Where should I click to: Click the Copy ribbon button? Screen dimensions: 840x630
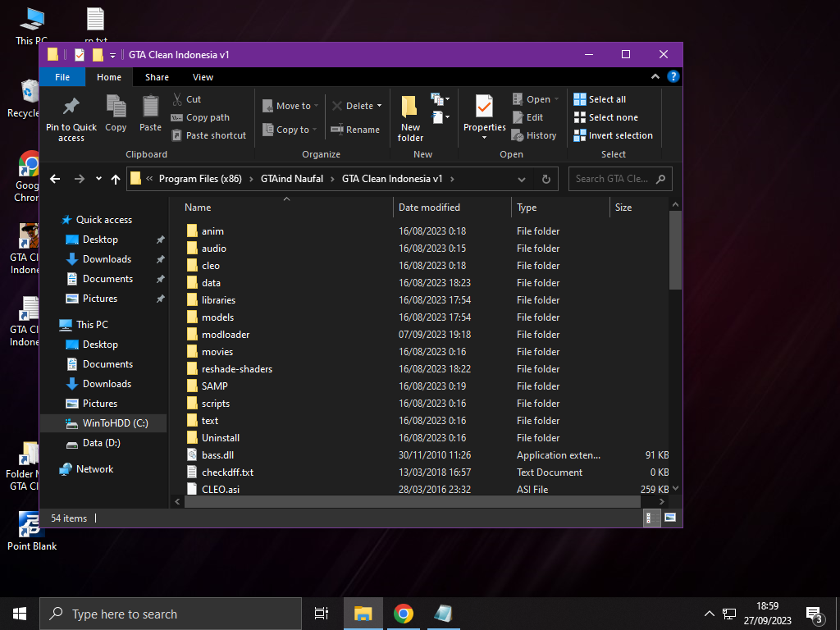point(116,113)
